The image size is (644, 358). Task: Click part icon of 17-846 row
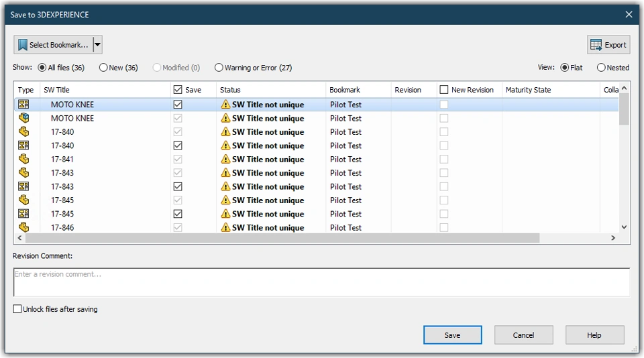coord(24,227)
